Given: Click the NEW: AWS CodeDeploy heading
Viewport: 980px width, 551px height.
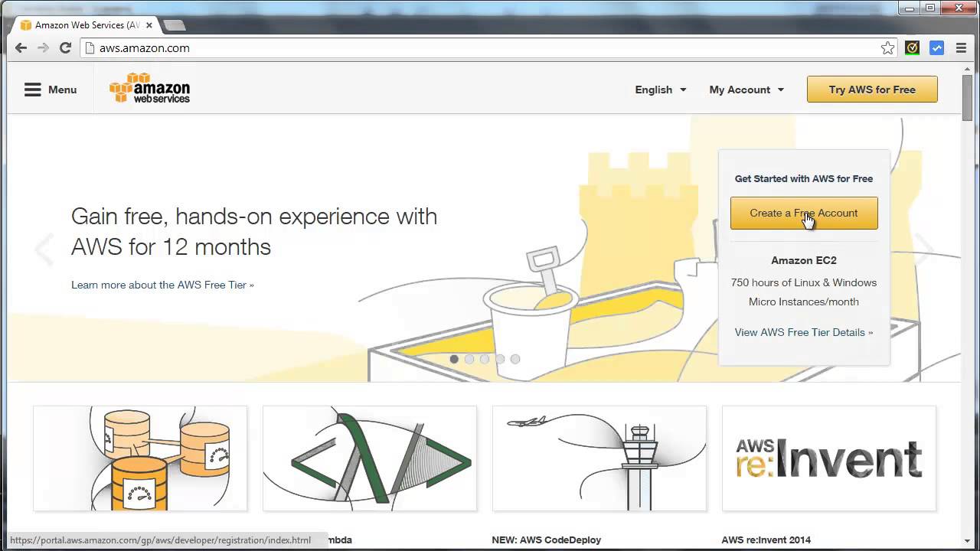Looking at the screenshot, I should [547, 540].
